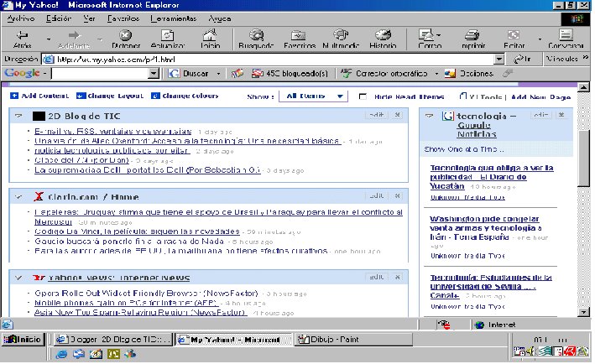
Task: Toggle the Hide Read Items checkbox
Action: point(363,96)
